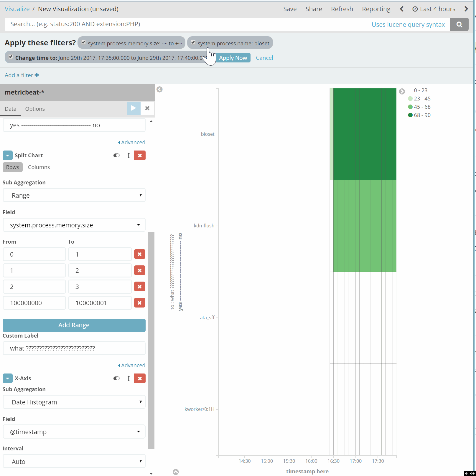The image size is (476, 476).
Task: Open the system.process.memory.size field dropdown
Action: tap(74, 225)
